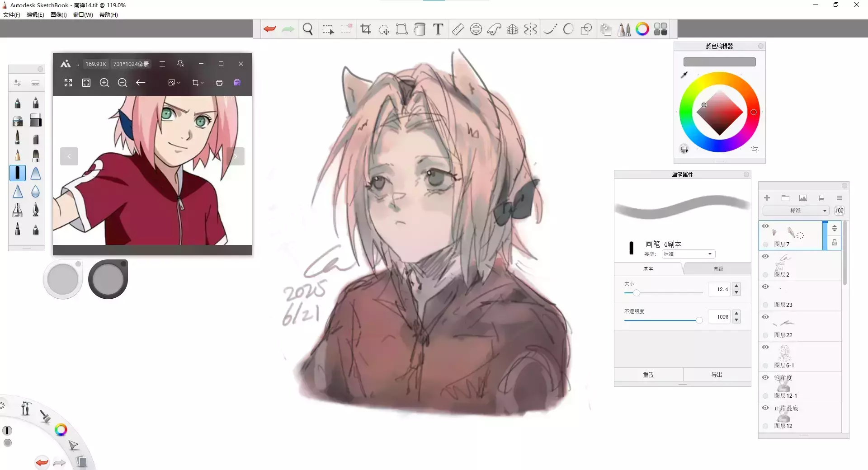
Task: Print from the reference image viewer
Action: tap(219, 83)
